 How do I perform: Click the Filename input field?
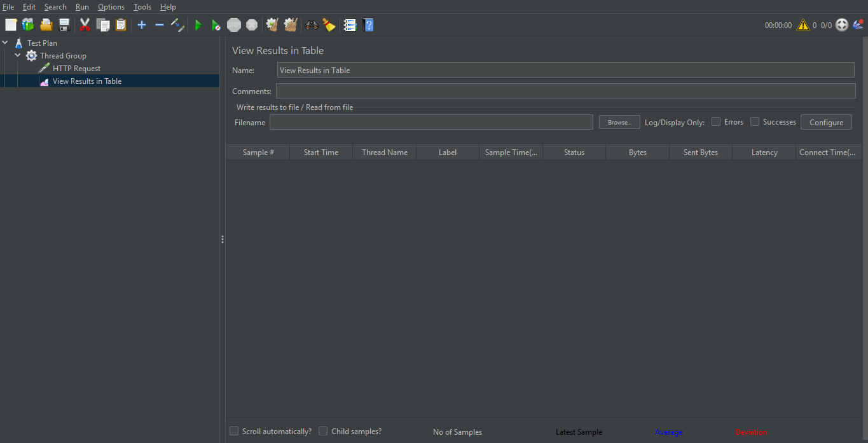pos(431,122)
